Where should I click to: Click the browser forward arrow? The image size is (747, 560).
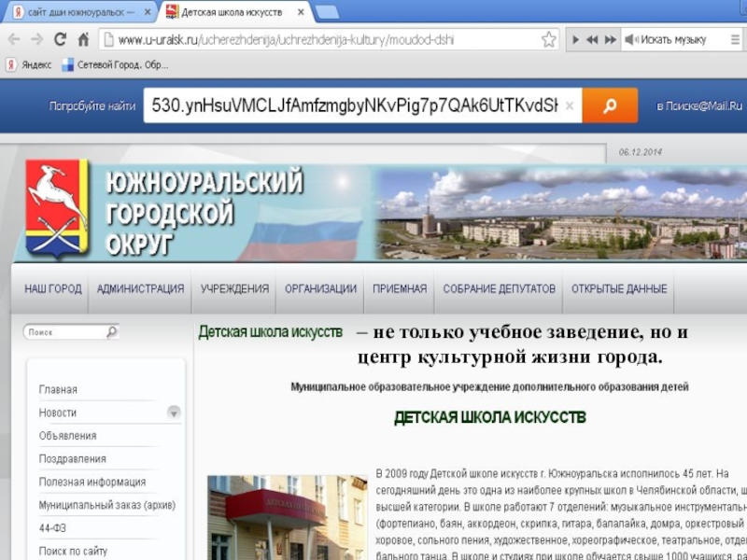[x=36, y=40]
